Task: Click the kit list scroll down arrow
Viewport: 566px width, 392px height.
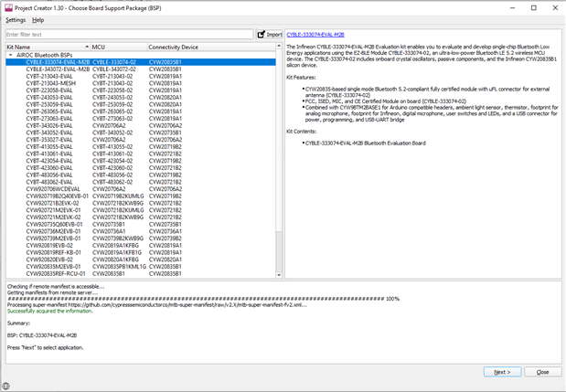Action: coord(279,275)
